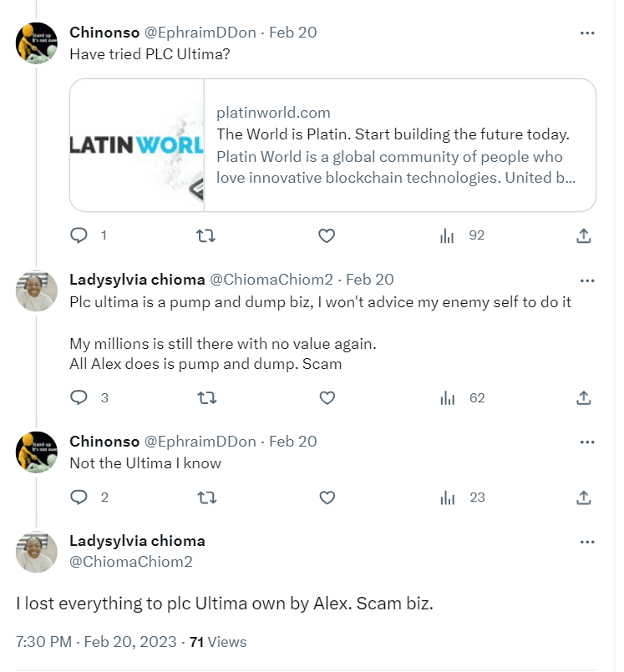Screen dimensions: 624x672
Task: Open more options on Chinonso's first tweet
Action: pyautogui.click(x=587, y=32)
